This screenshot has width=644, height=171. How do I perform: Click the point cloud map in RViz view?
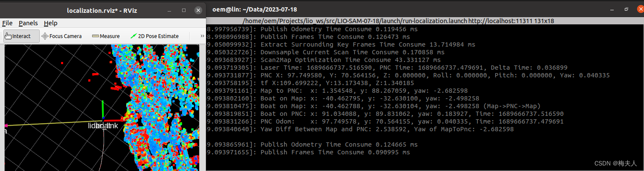tap(160, 107)
